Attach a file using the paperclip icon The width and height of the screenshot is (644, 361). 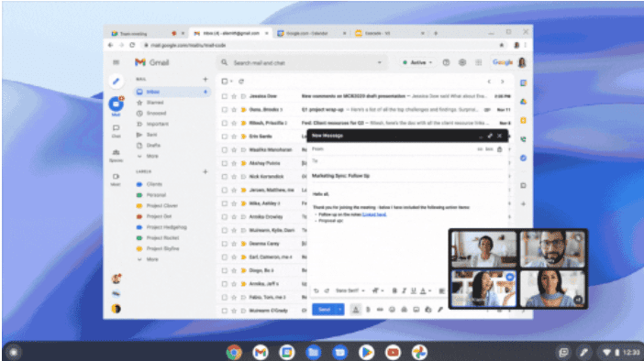tap(368, 310)
